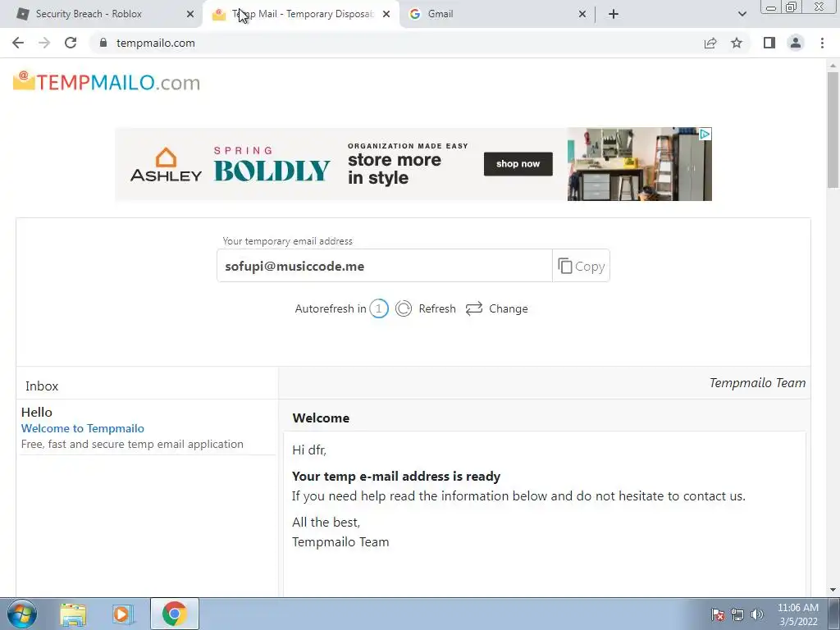This screenshot has height=630, width=840.
Task: Click the TEMPMAILO.com logo
Action: 107,82
